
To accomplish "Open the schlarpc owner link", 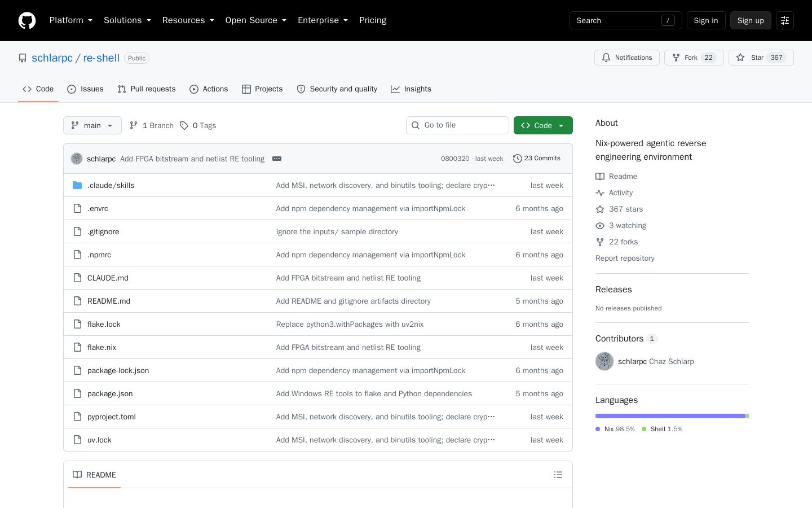I will tap(52, 58).
